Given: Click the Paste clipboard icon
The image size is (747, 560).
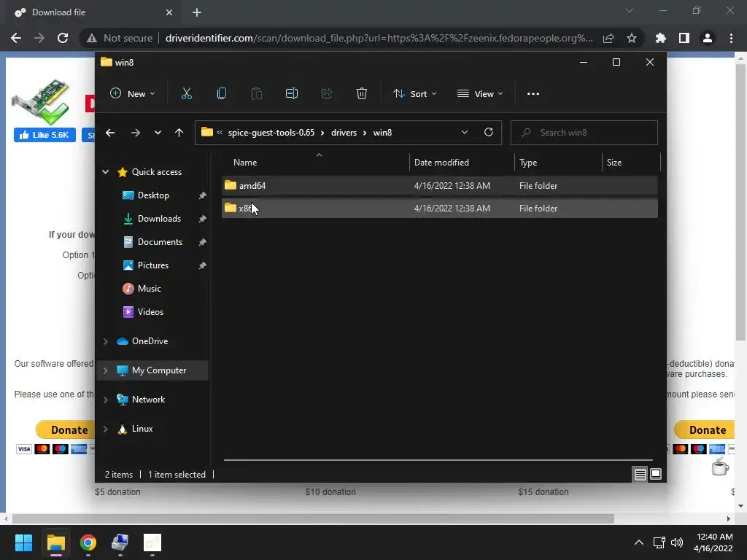Looking at the screenshot, I should 256,94.
